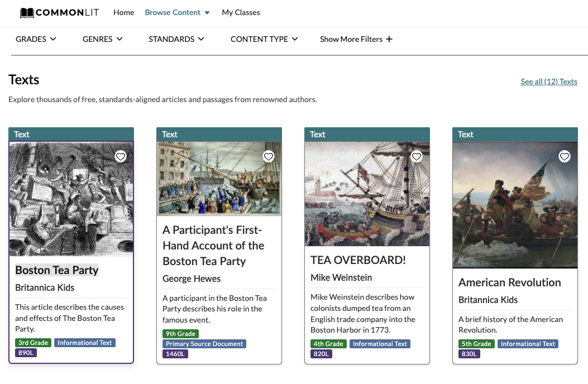Image resolution: width=588 pixels, height=384 pixels.
Task: Click author George Hewes
Action: [191, 279]
